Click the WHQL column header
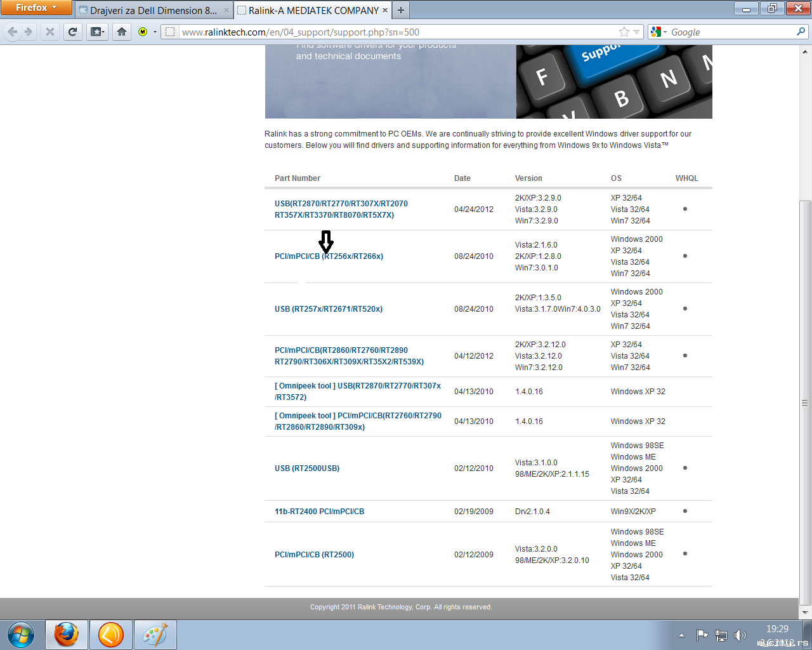This screenshot has height=650, width=812. coord(686,178)
